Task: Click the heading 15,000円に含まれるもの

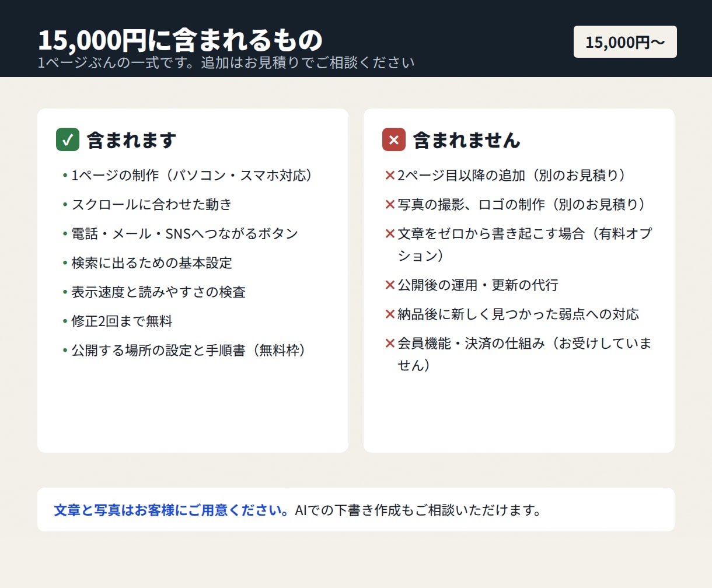Action: [180, 40]
